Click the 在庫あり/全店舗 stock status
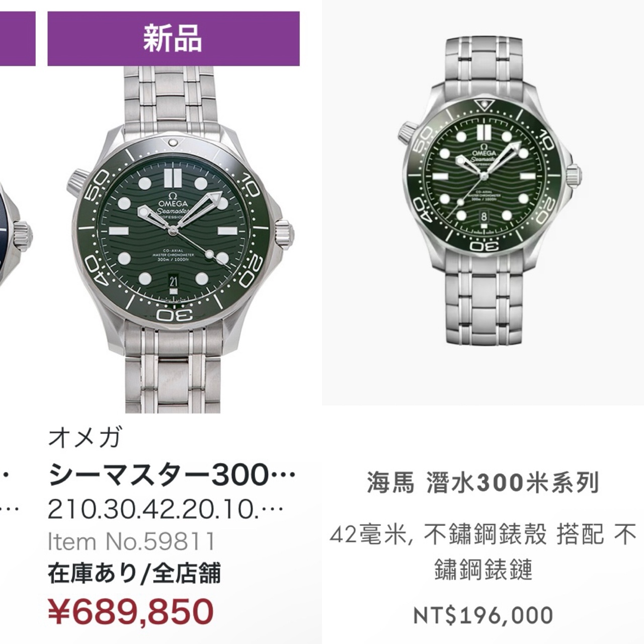Screen dimensions: 644x644 point(134,573)
